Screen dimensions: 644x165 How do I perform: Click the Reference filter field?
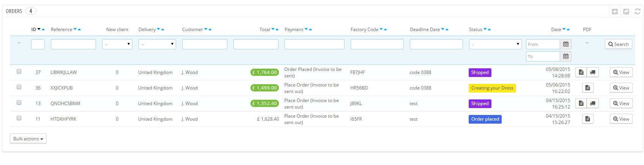pos(73,44)
